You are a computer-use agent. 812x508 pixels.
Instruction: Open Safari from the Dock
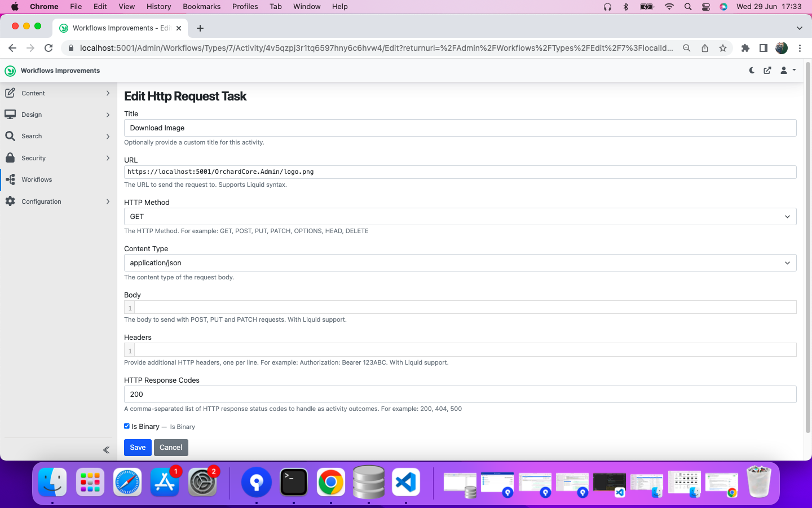tap(127, 482)
